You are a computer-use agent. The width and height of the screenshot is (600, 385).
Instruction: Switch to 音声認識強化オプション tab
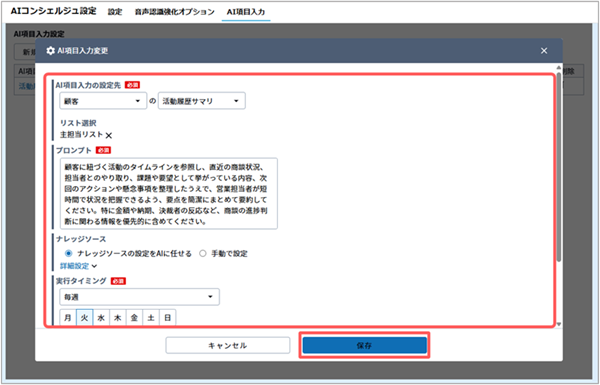tap(174, 12)
